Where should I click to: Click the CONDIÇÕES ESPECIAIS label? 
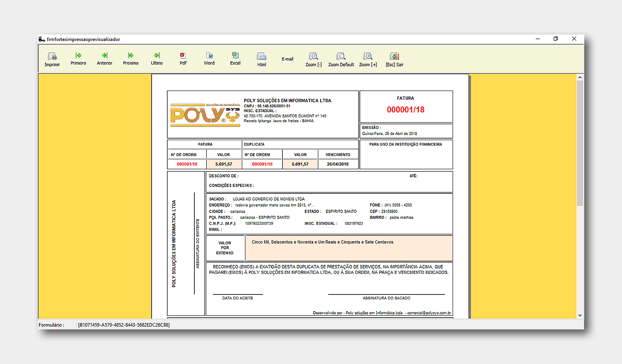231,186
